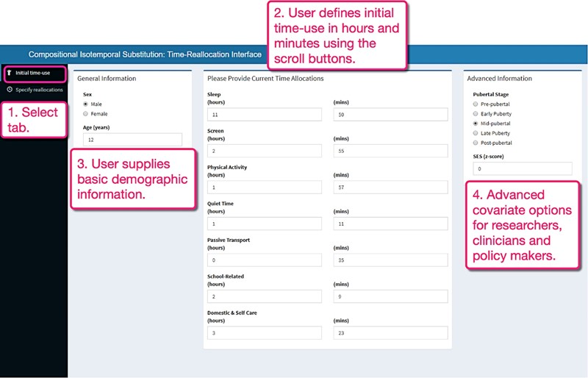Click the SES (z-score) input field
This screenshot has width=588, height=378.
point(523,169)
